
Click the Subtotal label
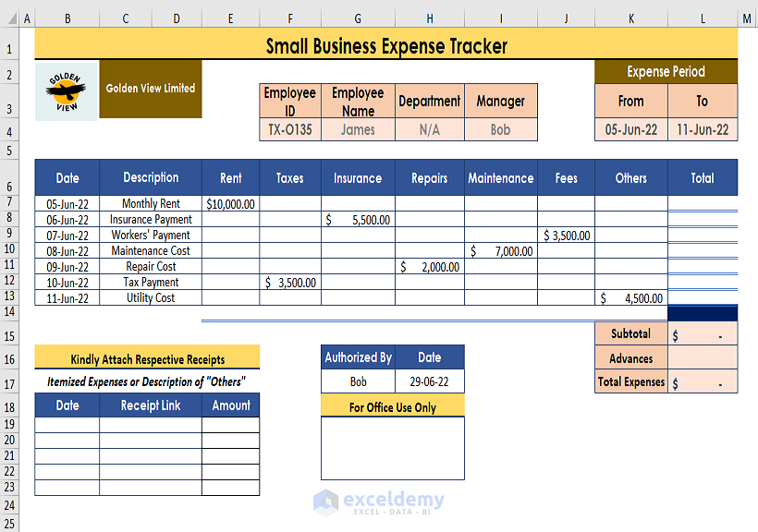[630, 333]
